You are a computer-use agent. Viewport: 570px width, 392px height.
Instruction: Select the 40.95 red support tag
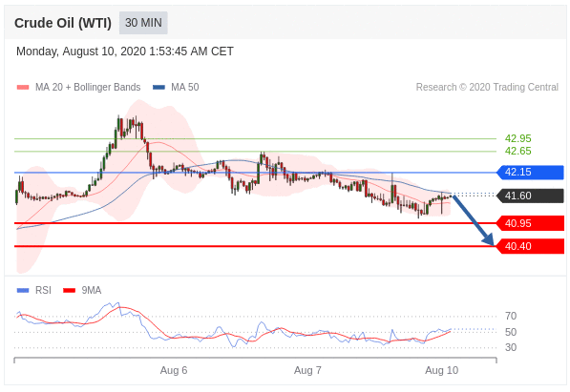click(x=530, y=223)
